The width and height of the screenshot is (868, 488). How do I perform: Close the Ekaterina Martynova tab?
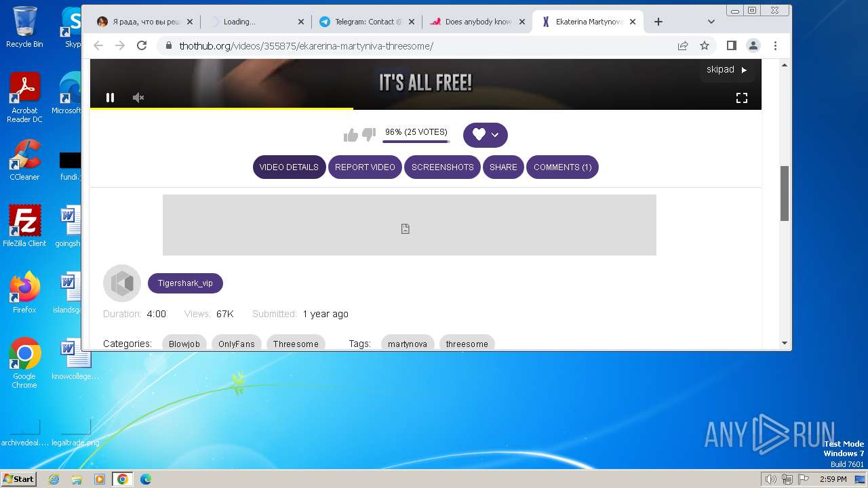pyautogui.click(x=633, y=22)
